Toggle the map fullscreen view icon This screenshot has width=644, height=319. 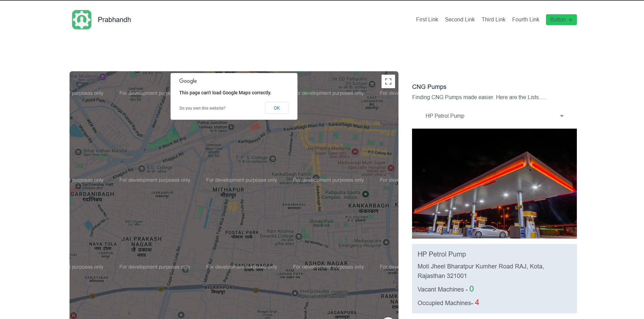[388, 81]
